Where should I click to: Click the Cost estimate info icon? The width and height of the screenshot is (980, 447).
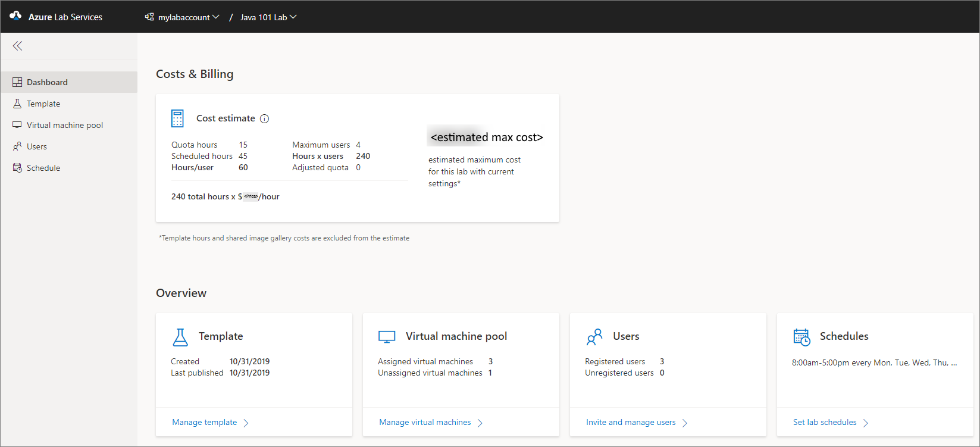(265, 118)
